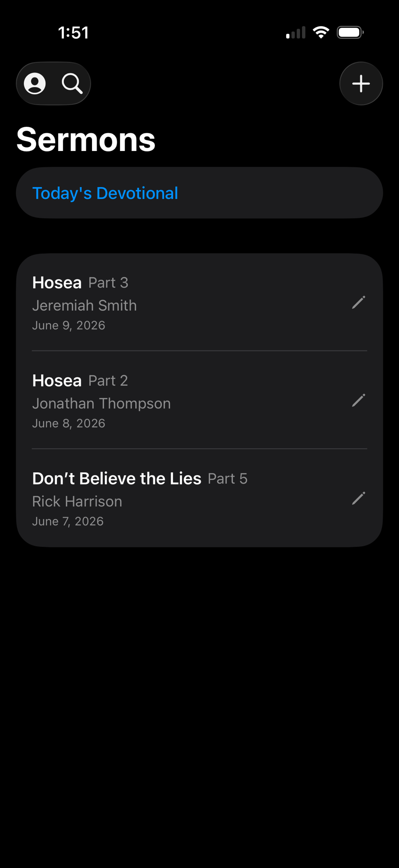Image resolution: width=399 pixels, height=868 pixels.
Task: Edit Hosea Part 2 with pencil icon
Action: click(358, 401)
